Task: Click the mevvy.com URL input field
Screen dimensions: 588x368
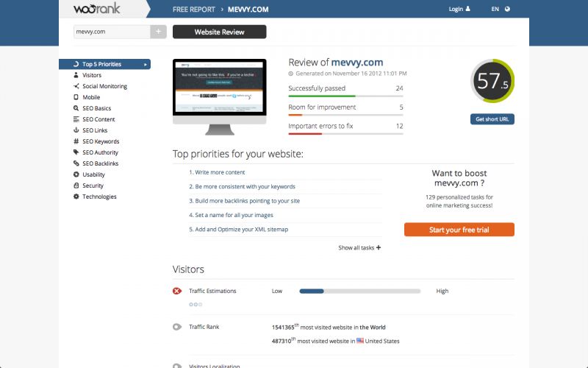Action: [x=112, y=32]
